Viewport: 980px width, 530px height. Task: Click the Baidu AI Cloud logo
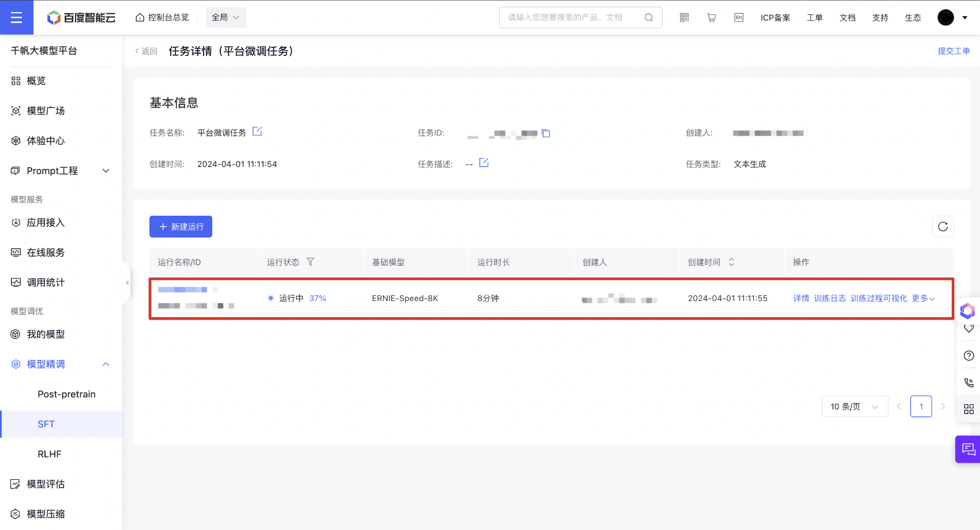(x=81, y=17)
